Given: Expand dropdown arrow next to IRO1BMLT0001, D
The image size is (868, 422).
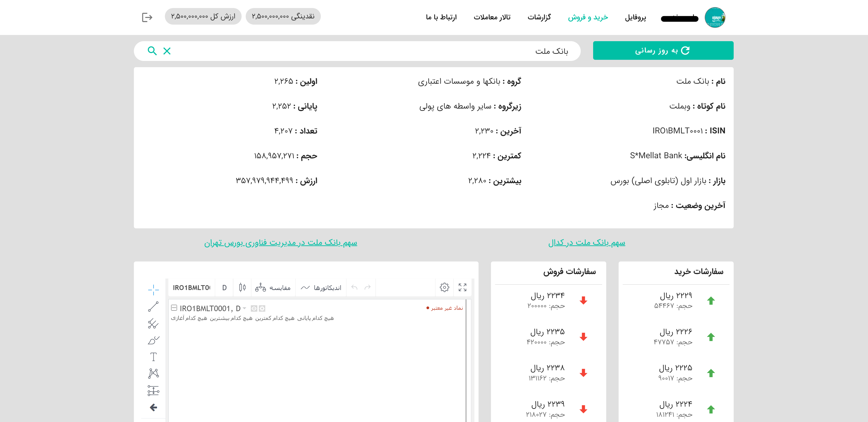Looking at the screenshot, I should pyautogui.click(x=245, y=308).
